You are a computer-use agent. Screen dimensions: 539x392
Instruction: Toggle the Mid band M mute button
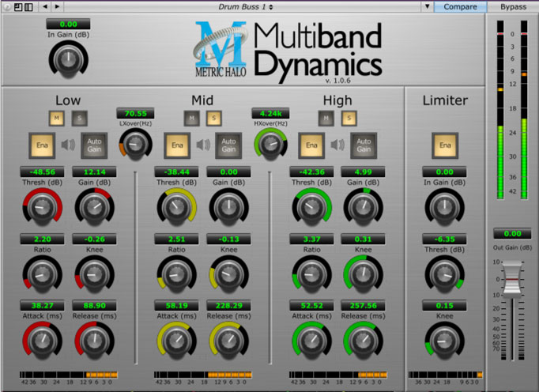pos(191,119)
